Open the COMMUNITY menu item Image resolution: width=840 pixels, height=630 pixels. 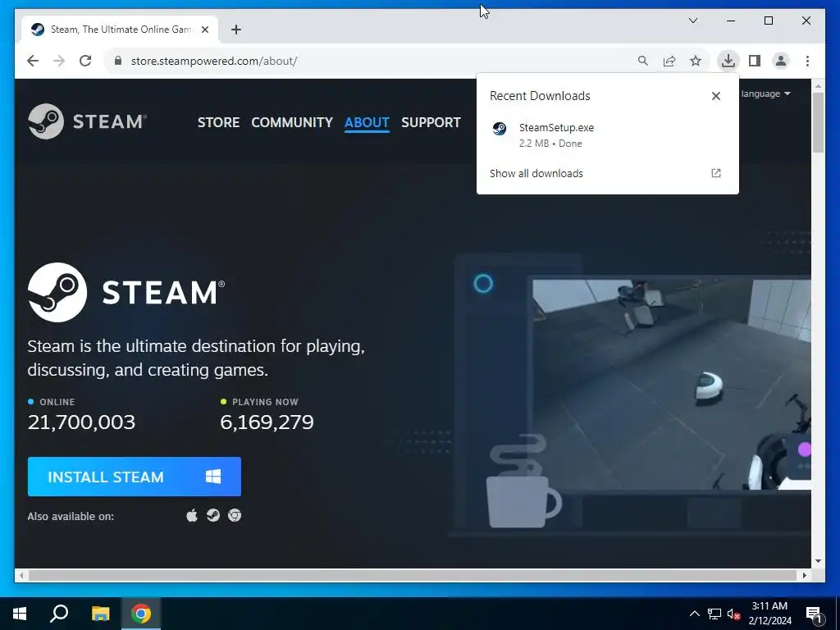pos(292,122)
